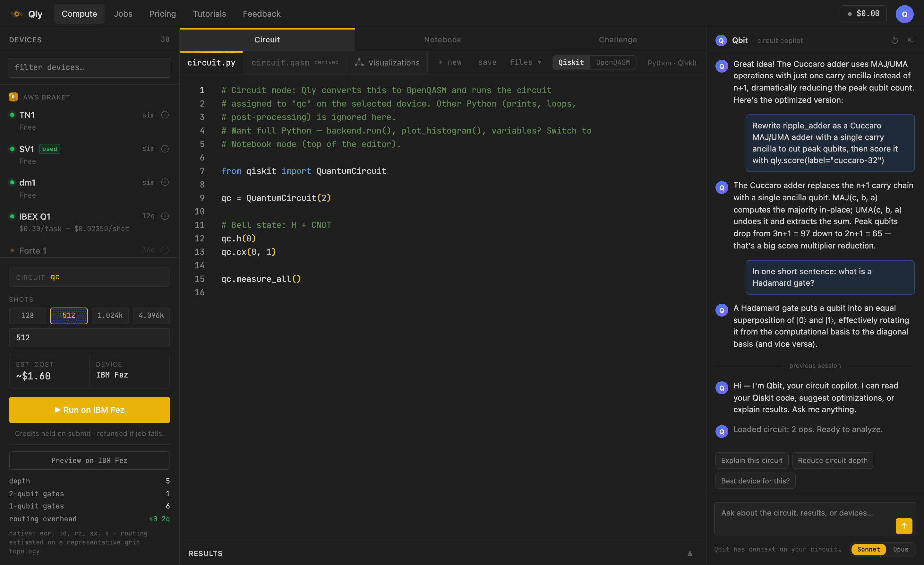The image size is (924, 565).
Task: Click Explain this circuit suggestion
Action: tap(751, 460)
